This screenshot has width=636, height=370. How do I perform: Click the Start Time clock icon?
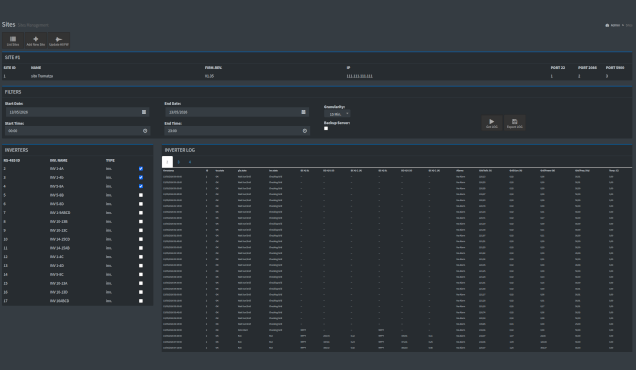pos(145,131)
